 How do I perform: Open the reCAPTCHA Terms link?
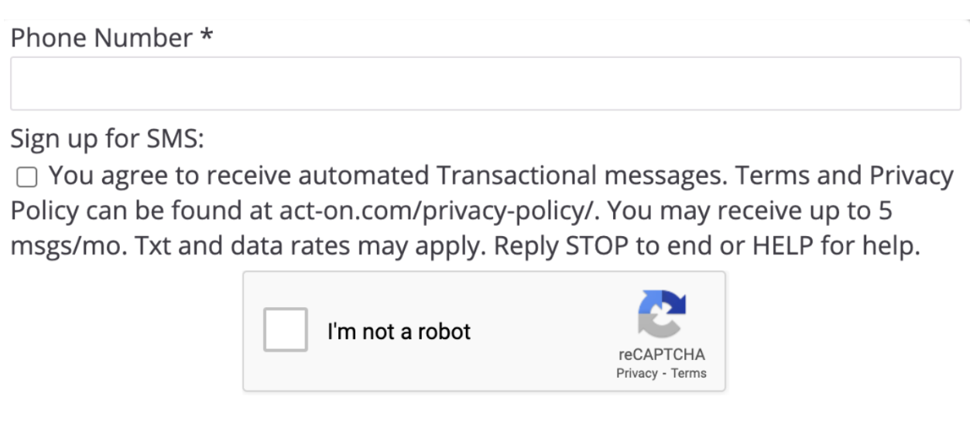689,373
